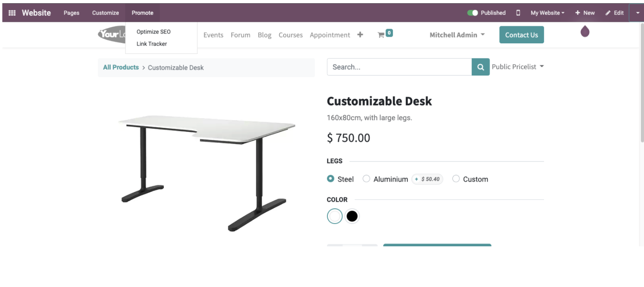Choose Optimize SEO from Promote menu
This screenshot has width=644, height=287.
pyautogui.click(x=154, y=32)
